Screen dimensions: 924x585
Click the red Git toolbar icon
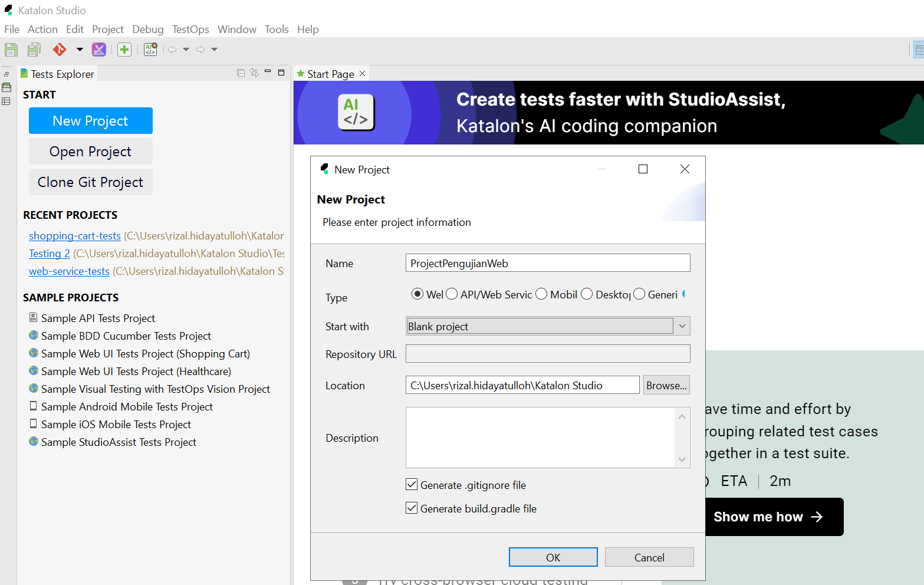60,50
